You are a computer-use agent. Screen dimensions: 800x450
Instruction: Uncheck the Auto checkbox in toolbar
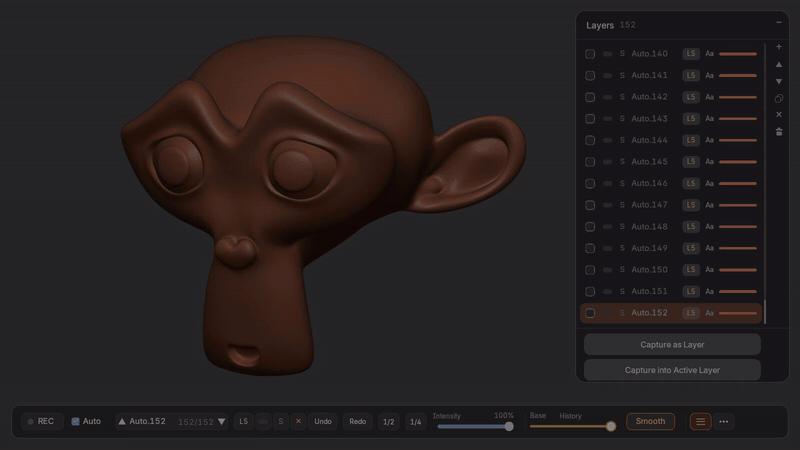(x=76, y=421)
